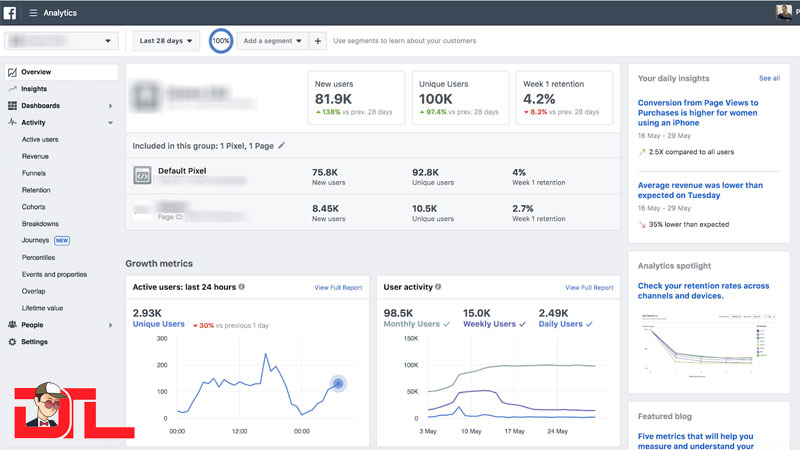The height and width of the screenshot is (450, 800).
Task: Click the Default Pixel code icon
Action: click(x=141, y=176)
